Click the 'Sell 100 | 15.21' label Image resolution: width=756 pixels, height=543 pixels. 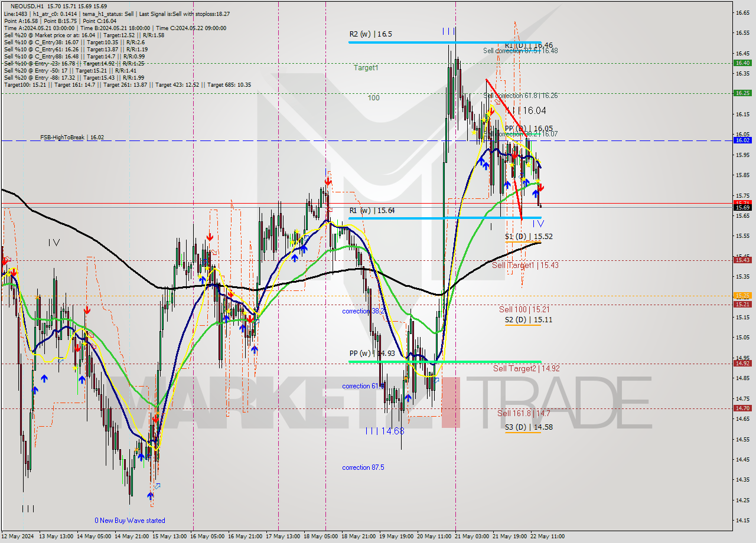[x=524, y=309]
